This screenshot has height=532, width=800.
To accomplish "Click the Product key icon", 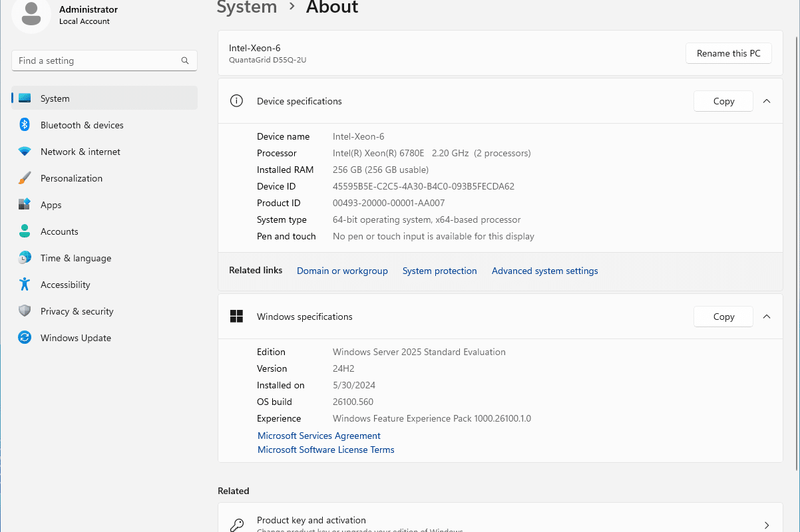I will (x=236, y=525).
